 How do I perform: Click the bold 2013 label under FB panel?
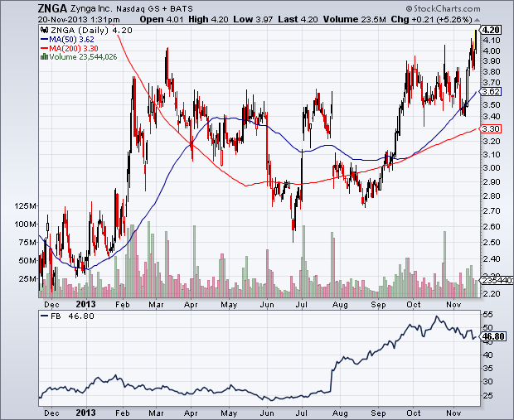click(x=85, y=413)
